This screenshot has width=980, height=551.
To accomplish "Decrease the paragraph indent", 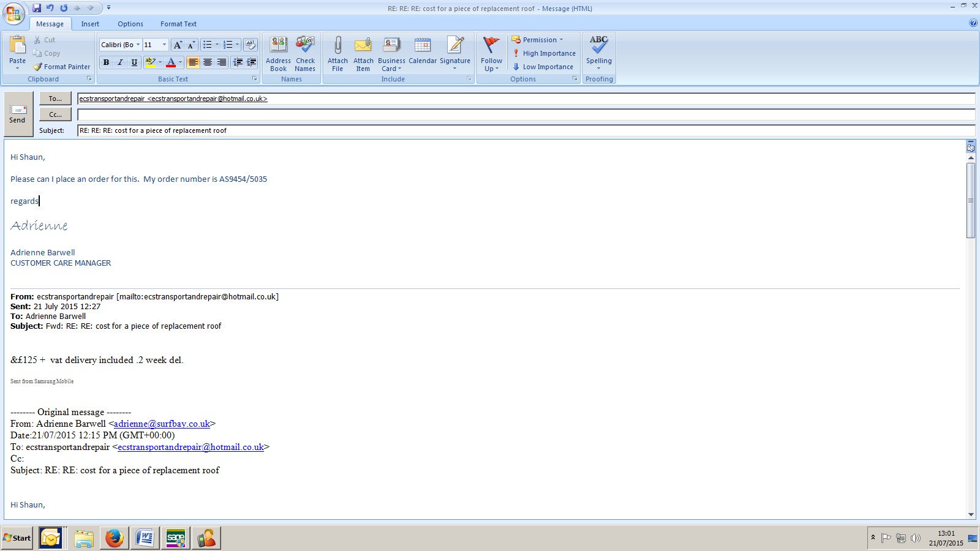I will (238, 62).
